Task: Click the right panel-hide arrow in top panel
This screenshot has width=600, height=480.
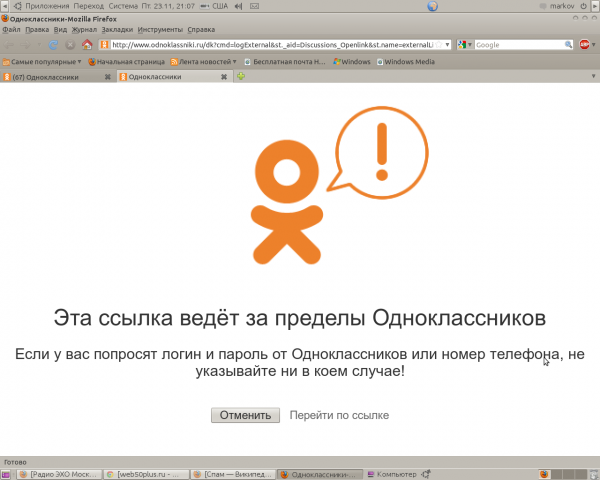Action: pos(595,6)
